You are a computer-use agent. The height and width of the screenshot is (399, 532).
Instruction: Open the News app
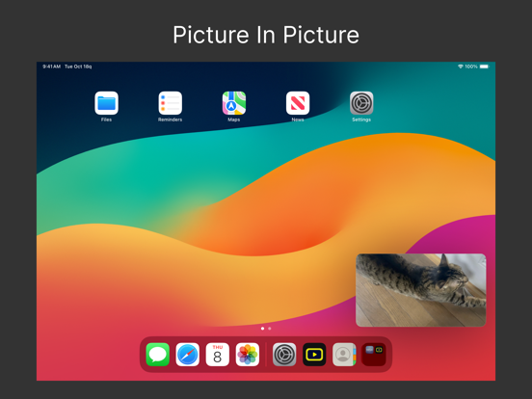pos(298,103)
